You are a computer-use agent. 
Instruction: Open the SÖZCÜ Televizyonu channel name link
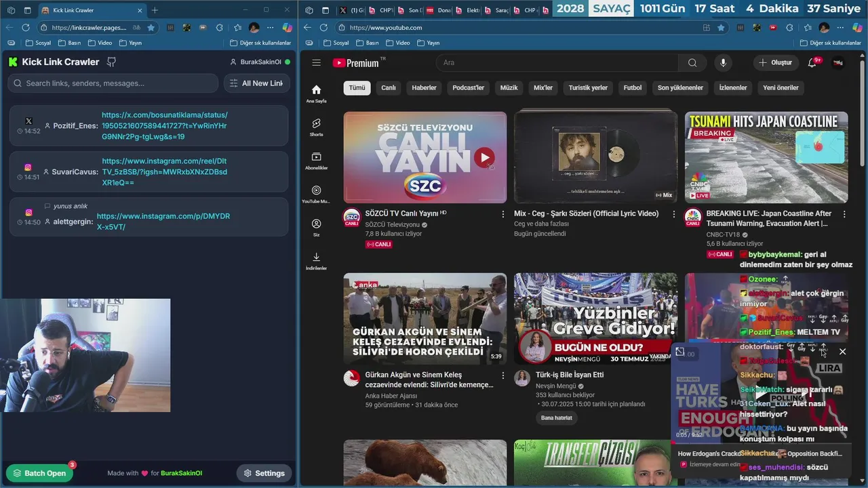[393, 224]
